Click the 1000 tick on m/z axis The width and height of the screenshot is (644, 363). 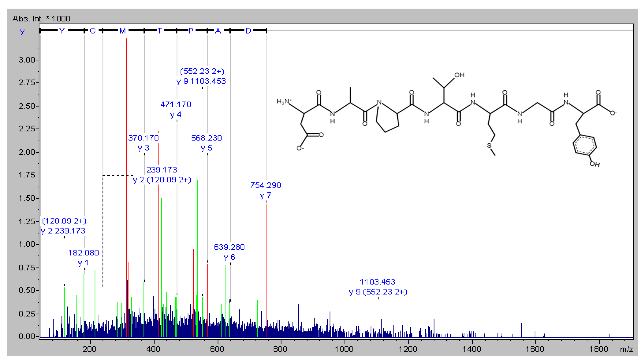[344, 349]
